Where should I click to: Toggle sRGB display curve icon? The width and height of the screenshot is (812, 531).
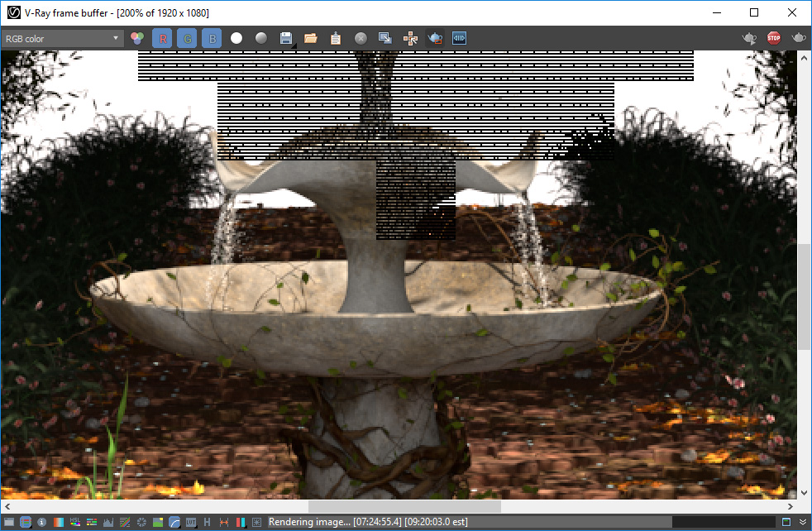(174, 522)
